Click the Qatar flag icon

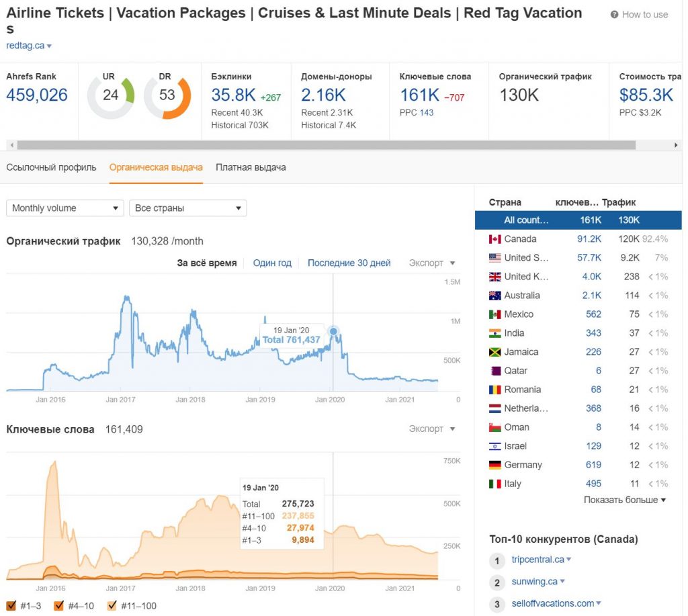(495, 371)
